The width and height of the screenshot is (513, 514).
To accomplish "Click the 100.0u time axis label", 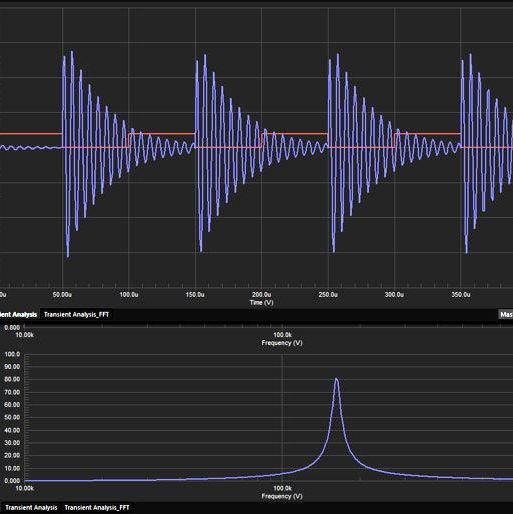I will click(129, 295).
